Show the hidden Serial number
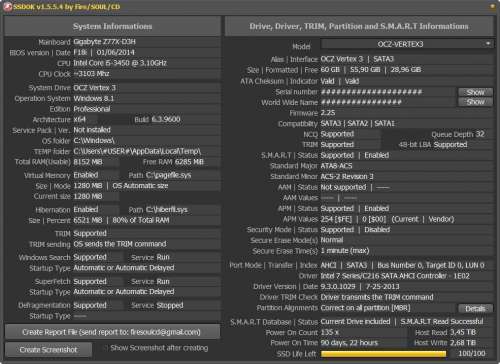 pyautogui.click(x=475, y=92)
